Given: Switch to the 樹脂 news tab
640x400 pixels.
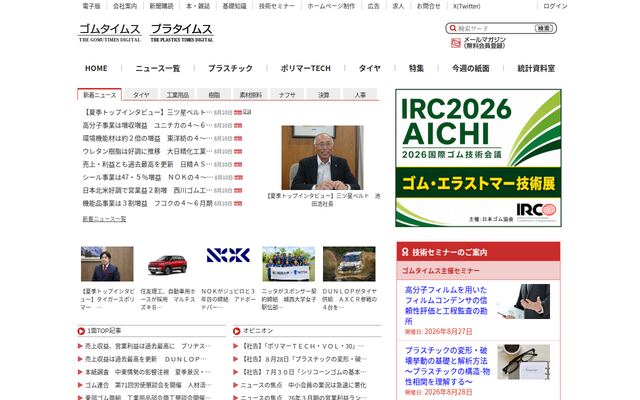Looking at the screenshot, I should [x=214, y=95].
